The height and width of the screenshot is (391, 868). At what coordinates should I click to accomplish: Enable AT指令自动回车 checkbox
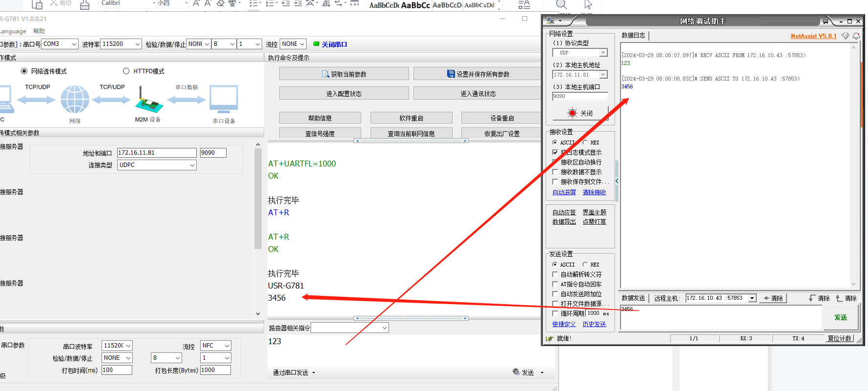pos(555,284)
